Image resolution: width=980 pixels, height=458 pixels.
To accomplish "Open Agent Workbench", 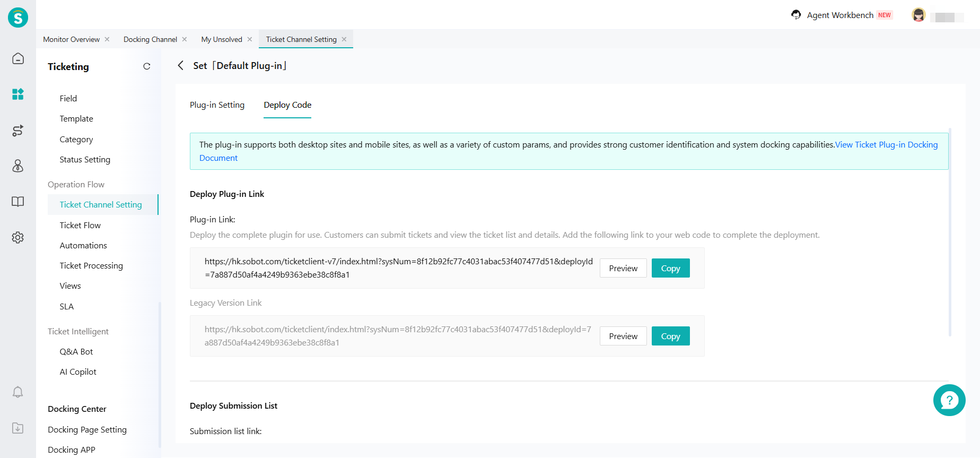I will click(x=839, y=15).
